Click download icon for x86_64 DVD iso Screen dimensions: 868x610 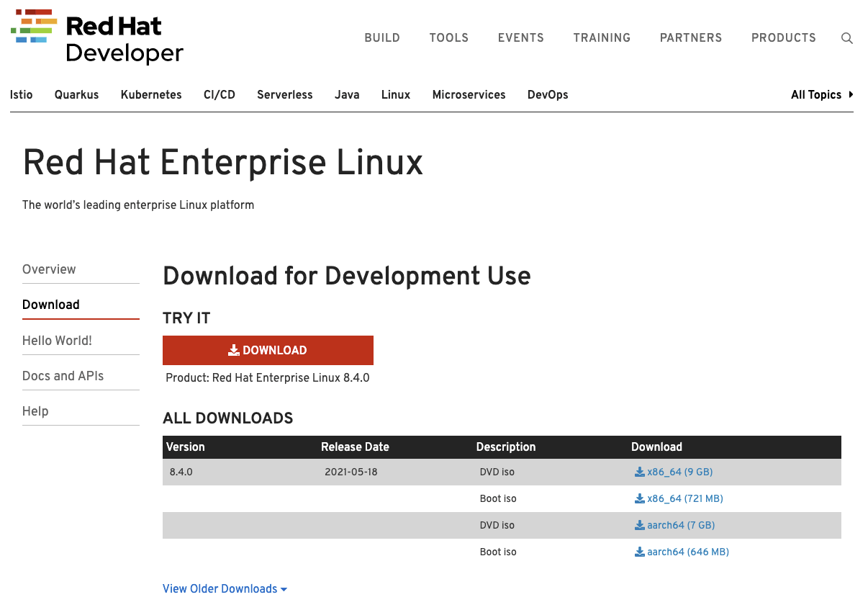click(639, 472)
